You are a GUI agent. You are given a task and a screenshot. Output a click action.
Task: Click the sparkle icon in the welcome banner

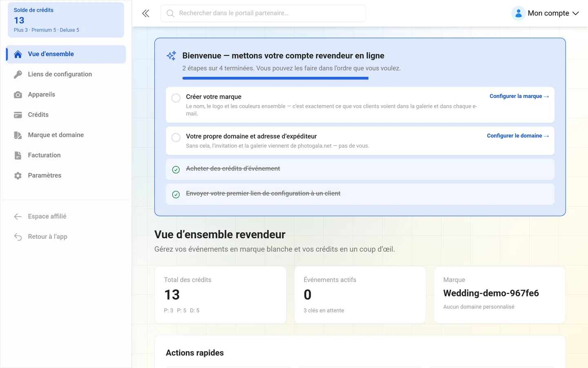click(x=171, y=56)
